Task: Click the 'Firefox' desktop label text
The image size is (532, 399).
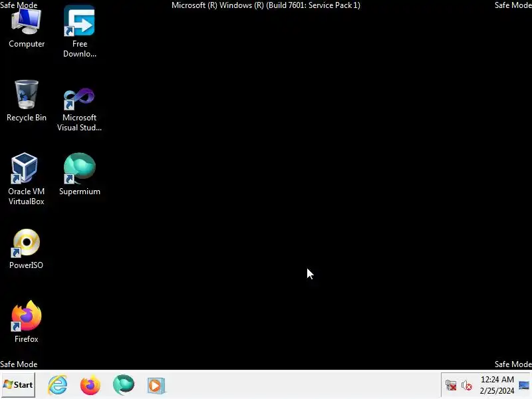Action: [26, 339]
